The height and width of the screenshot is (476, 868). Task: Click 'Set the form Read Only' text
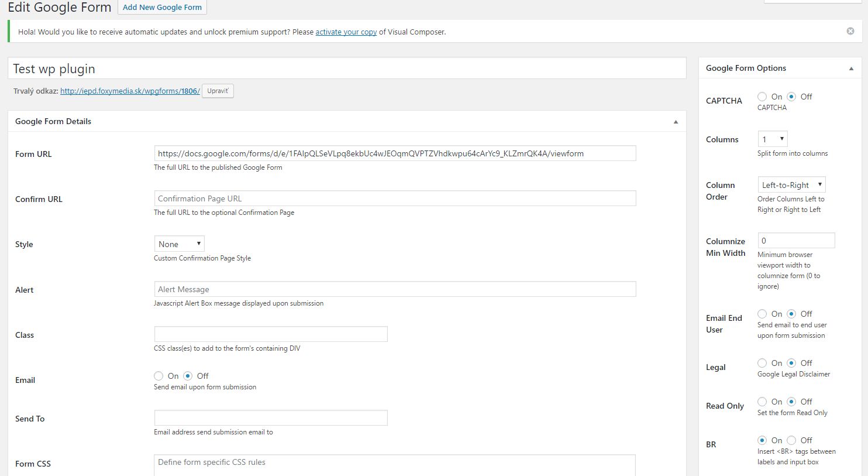[793, 413]
